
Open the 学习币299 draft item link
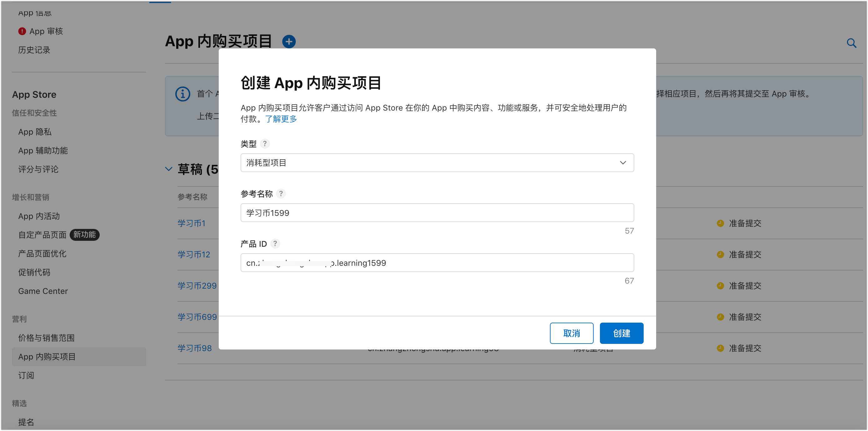[197, 286]
